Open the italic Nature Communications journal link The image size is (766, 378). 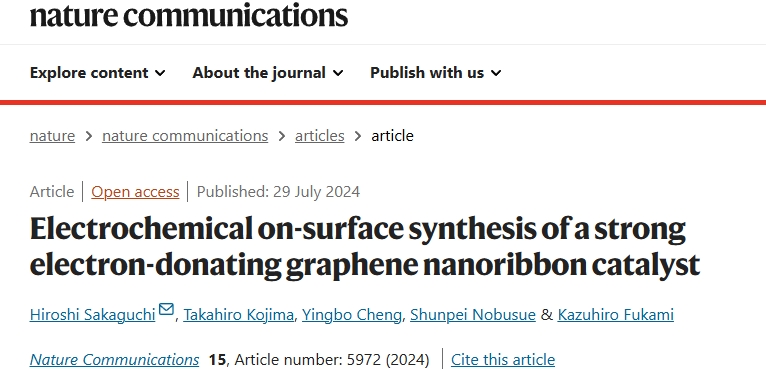(114, 360)
